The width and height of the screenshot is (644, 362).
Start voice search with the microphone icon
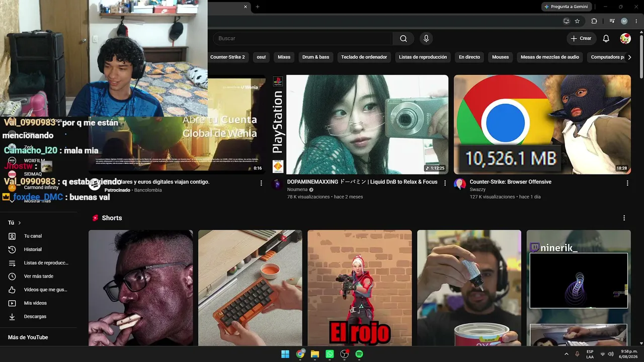coord(426,38)
